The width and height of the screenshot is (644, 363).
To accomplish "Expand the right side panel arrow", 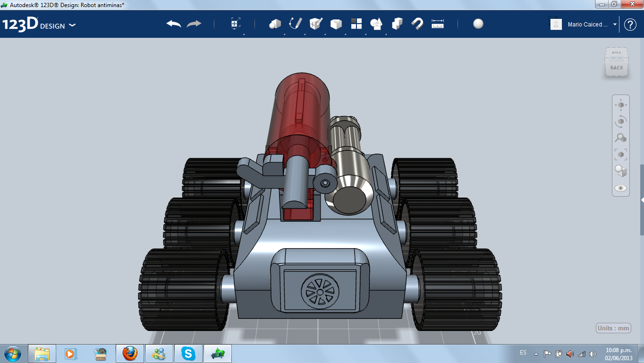I will (x=642, y=200).
